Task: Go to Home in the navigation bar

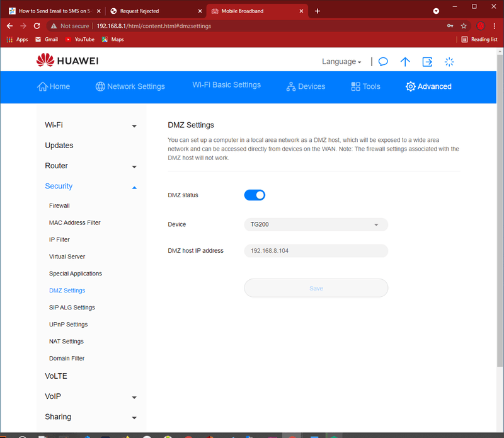Action: click(x=54, y=86)
